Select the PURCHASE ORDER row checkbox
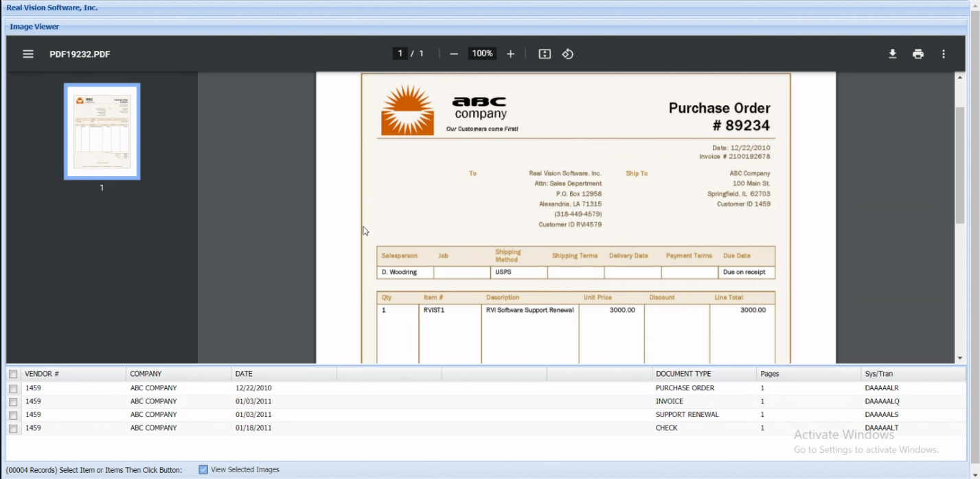The image size is (980, 479). point(13,389)
